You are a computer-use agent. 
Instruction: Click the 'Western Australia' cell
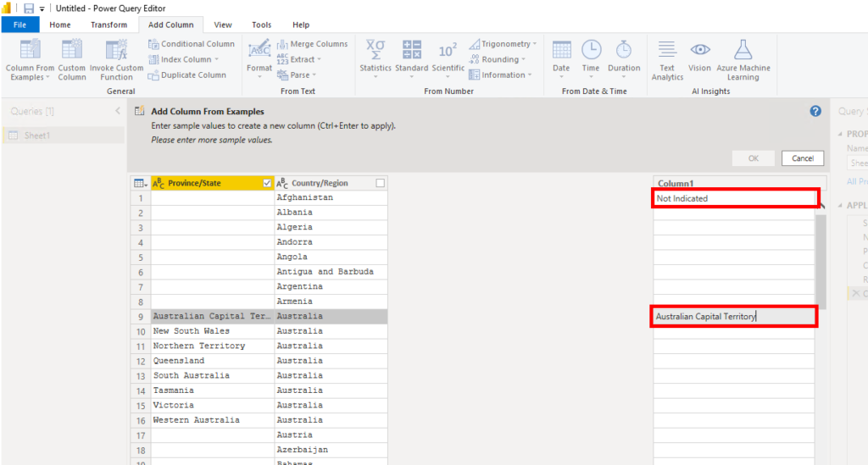213,420
